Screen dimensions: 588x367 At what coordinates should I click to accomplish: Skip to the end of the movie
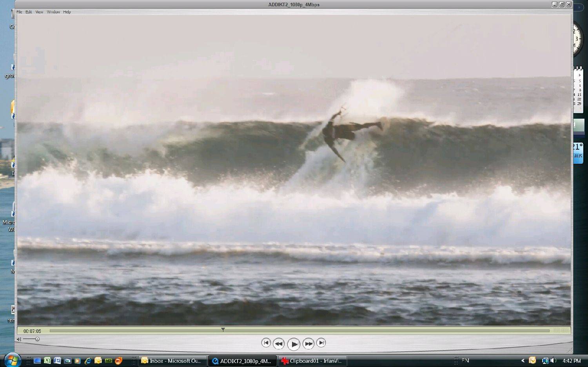pos(321,343)
